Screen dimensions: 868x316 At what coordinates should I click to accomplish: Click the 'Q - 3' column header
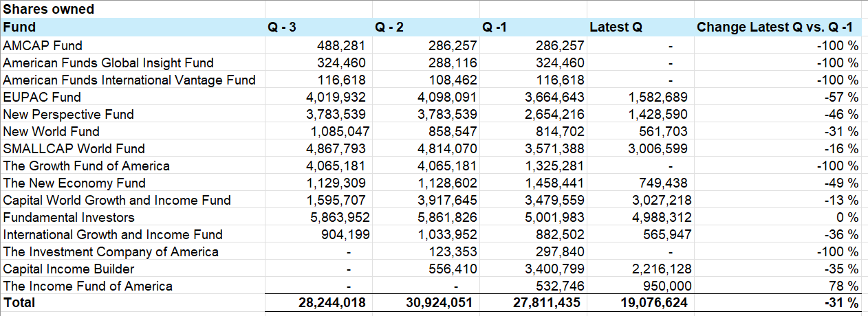coord(319,27)
